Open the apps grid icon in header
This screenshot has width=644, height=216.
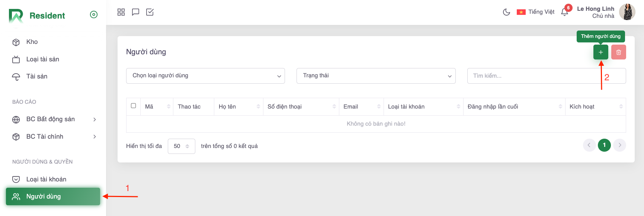pos(121,12)
